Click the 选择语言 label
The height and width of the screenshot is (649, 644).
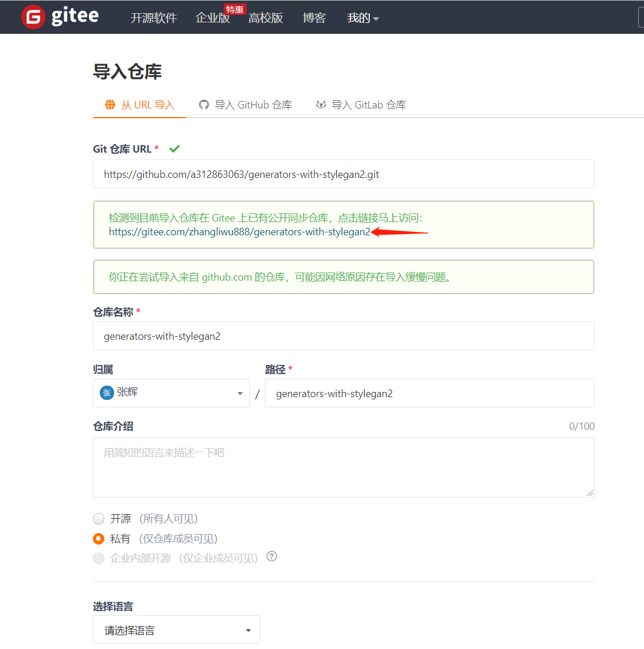(x=113, y=607)
